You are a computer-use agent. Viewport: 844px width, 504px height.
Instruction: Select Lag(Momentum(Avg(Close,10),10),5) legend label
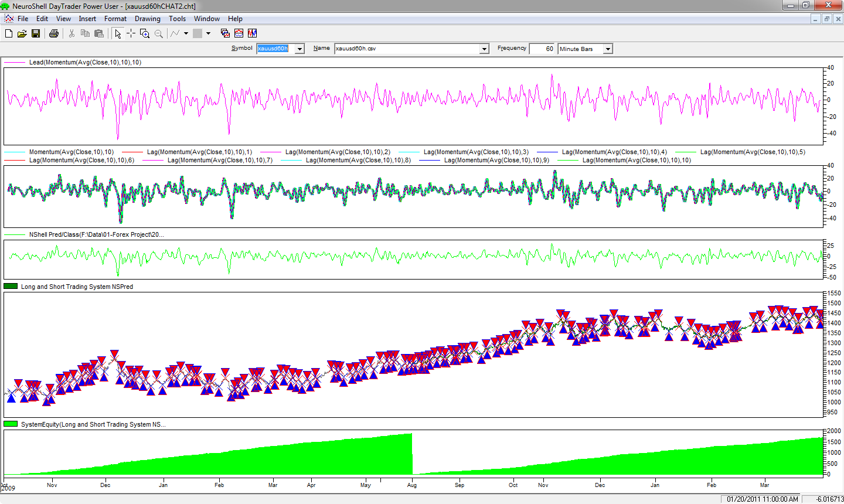[x=753, y=152]
